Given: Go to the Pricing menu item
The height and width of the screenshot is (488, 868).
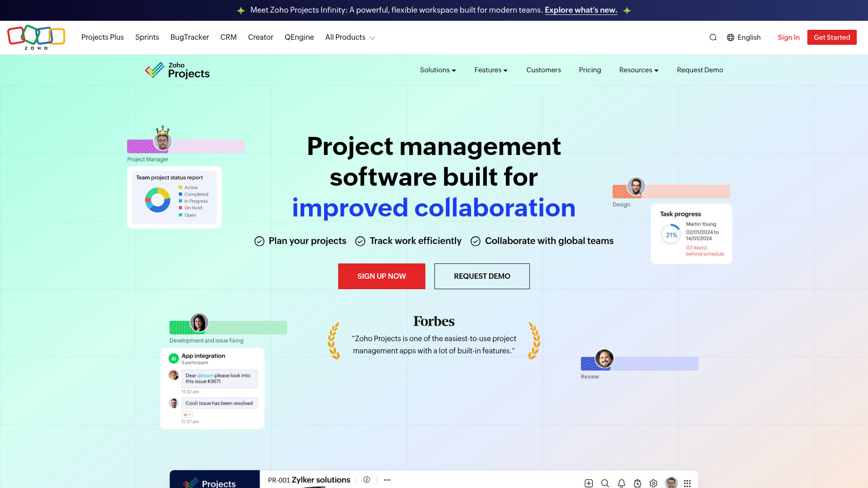Looking at the screenshot, I should (x=590, y=70).
